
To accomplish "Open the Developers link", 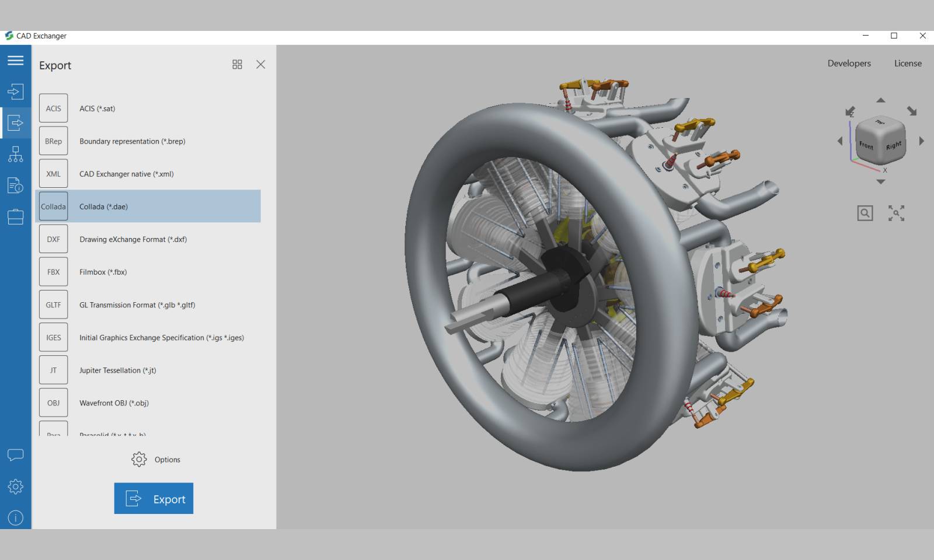I will point(849,64).
